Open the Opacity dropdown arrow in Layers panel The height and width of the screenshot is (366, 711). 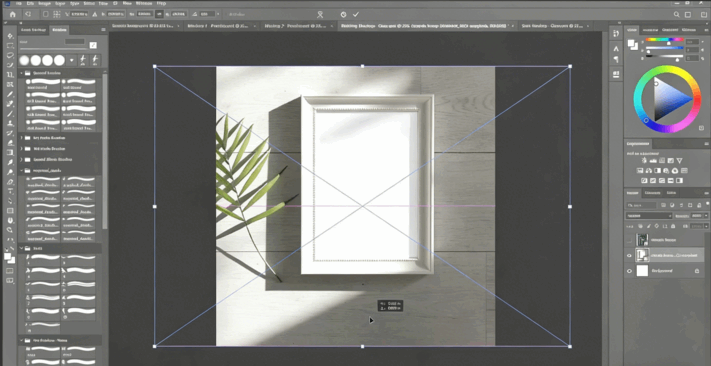(x=706, y=216)
